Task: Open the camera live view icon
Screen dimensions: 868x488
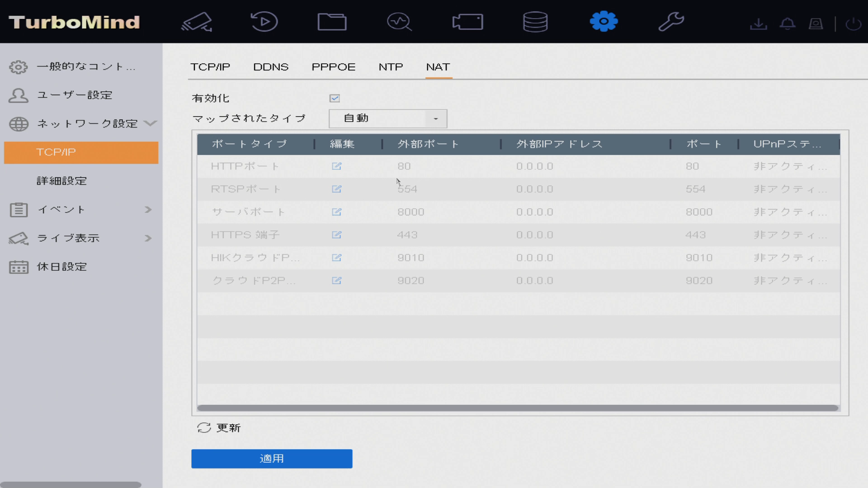Action: [x=197, y=22]
